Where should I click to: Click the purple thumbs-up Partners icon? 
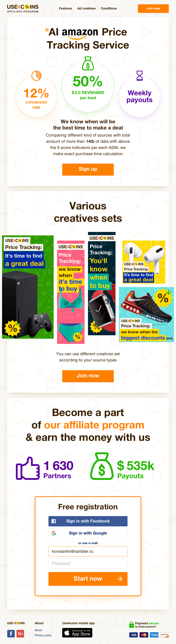click(x=28, y=468)
